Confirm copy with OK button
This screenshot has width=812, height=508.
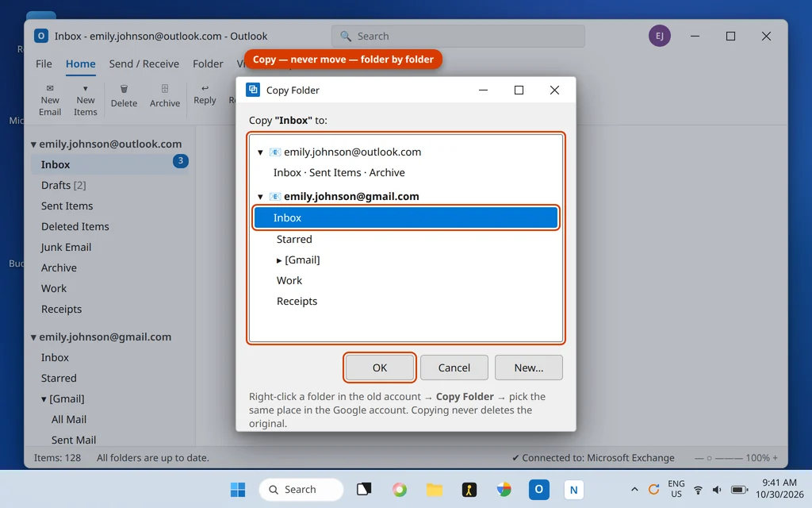(380, 368)
